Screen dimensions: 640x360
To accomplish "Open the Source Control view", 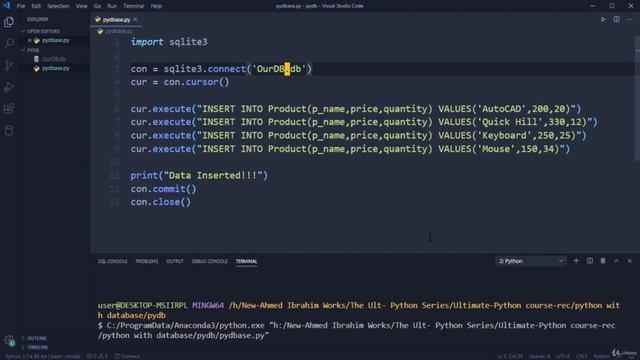I will click(9, 65).
